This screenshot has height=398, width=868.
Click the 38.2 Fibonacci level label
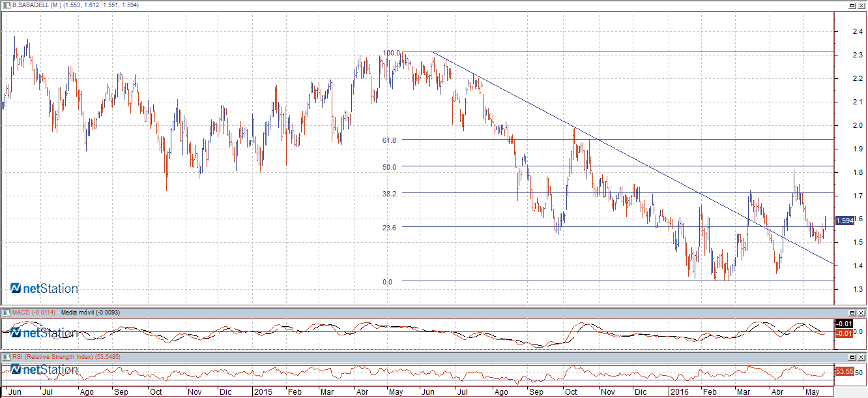390,194
